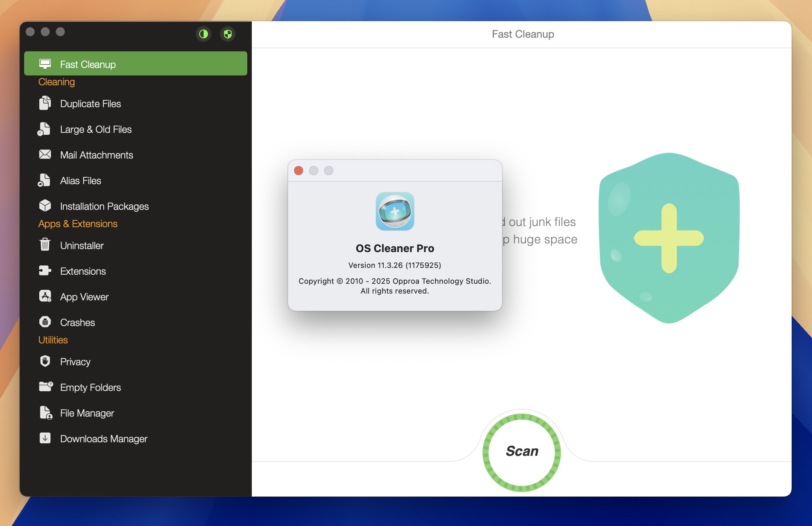
Task: Enable the App Viewer feature
Action: [x=85, y=295]
